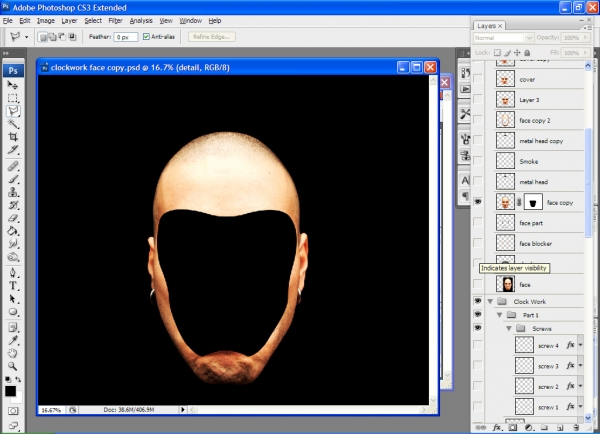Open the Filter menu
The height and width of the screenshot is (434, 600).
115,21
